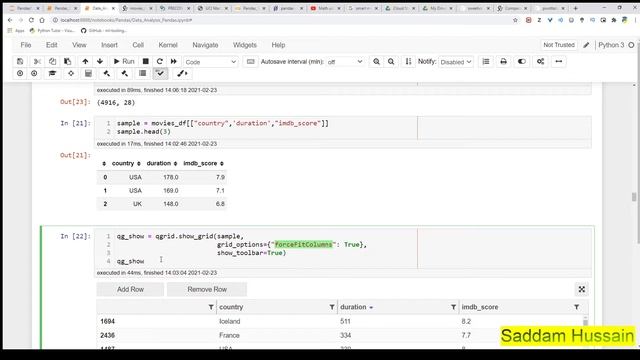This screenshot has width=640, height=360.
Task: Save notebook using the floppy disk icon
Action: (20, 61)
